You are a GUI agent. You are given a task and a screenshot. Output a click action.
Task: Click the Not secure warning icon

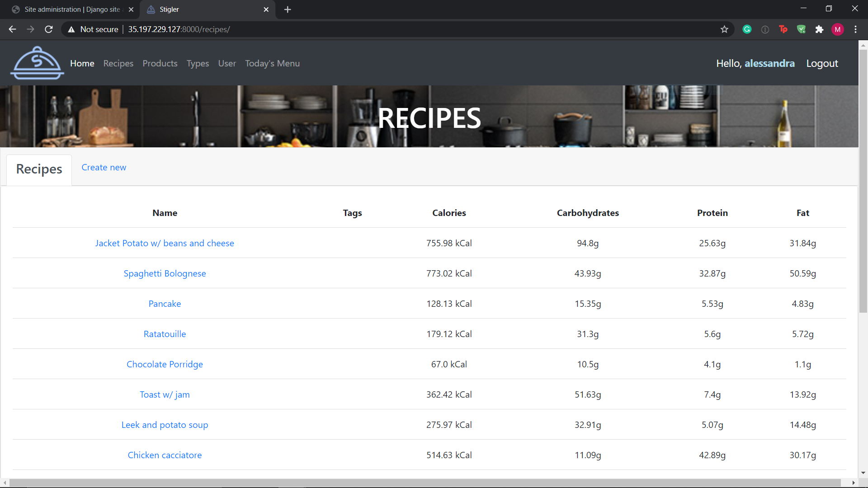point(71,29)
